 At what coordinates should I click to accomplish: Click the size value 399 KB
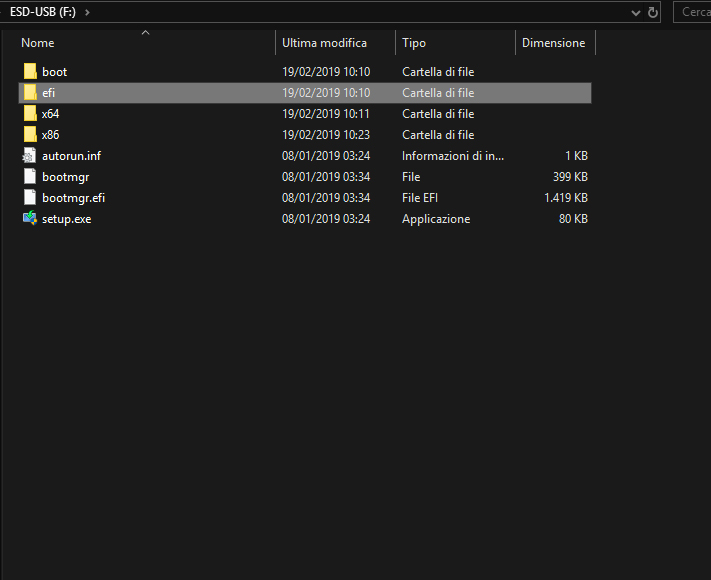pos(570,176)
